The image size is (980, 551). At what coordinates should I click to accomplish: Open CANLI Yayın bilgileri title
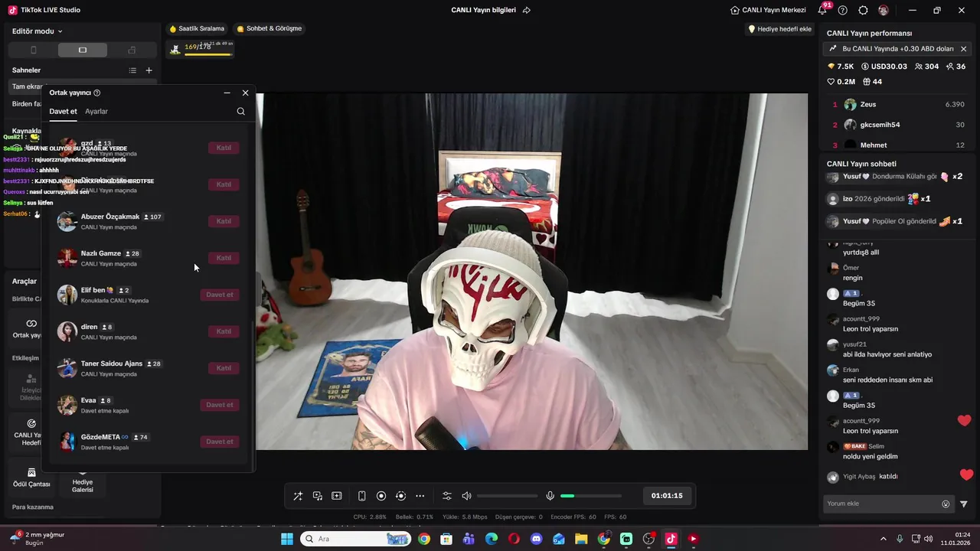[x=483, y=10]
